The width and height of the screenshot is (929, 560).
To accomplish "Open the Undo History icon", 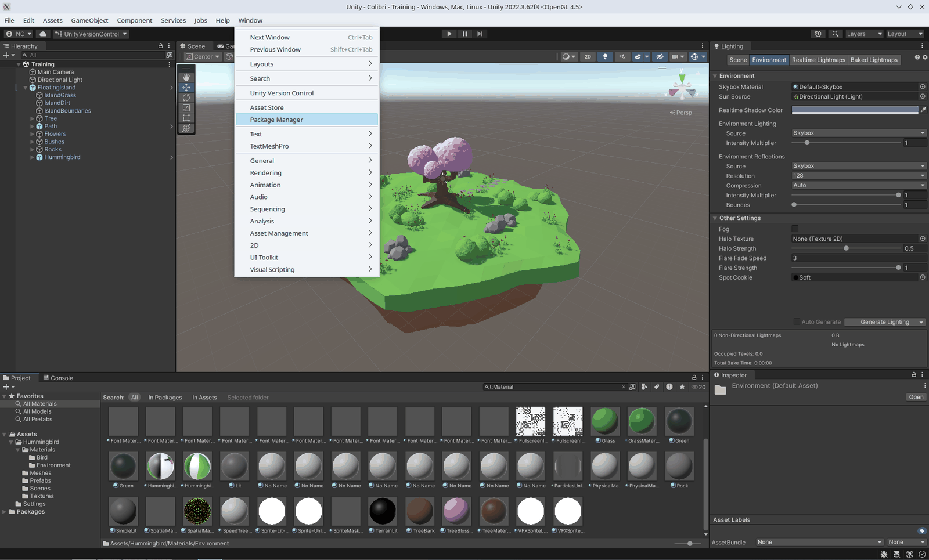I will tap(818, 34).
